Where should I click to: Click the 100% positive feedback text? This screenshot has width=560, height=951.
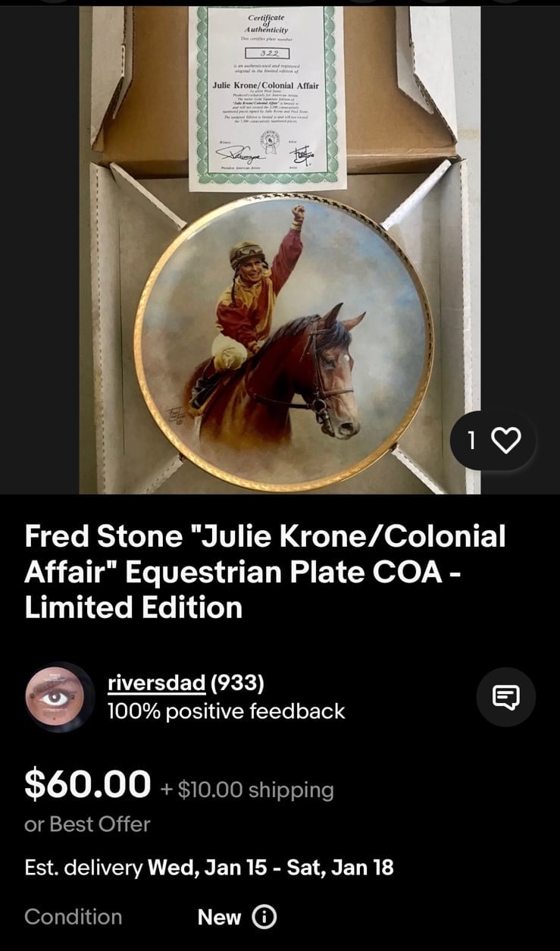tap(226, 711)
